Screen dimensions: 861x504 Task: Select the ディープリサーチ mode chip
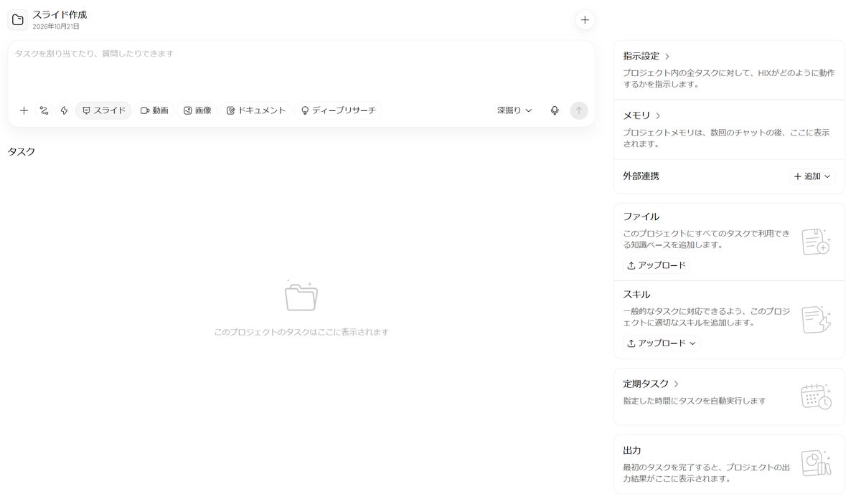point(338,110)
